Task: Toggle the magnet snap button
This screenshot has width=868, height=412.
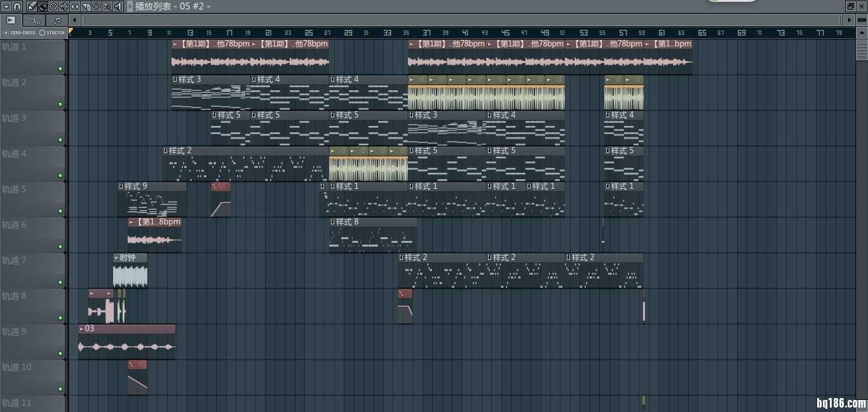Action: (17, 6)
